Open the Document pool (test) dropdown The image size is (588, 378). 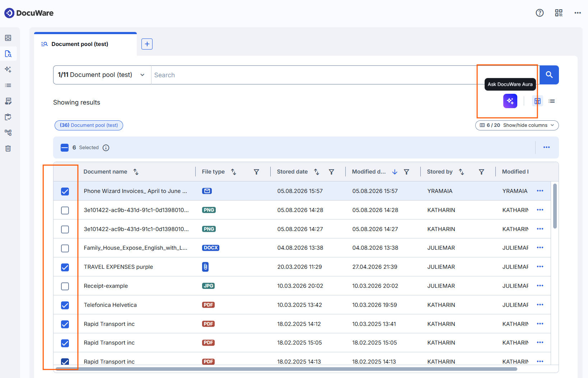tap(102, 75)
